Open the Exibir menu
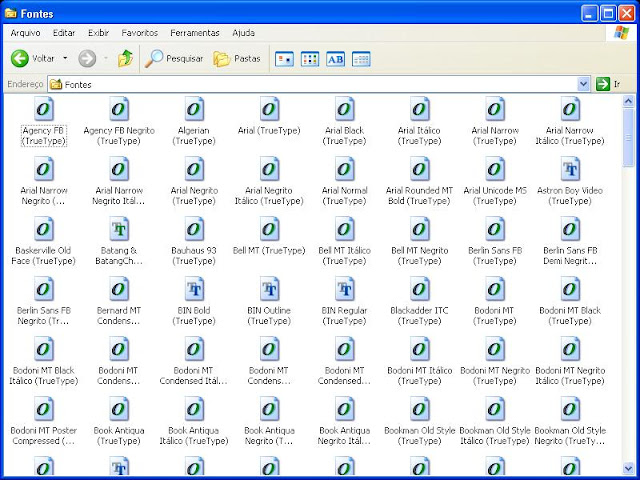This screenshot has height=480, width=640. (x=98, y=33)
